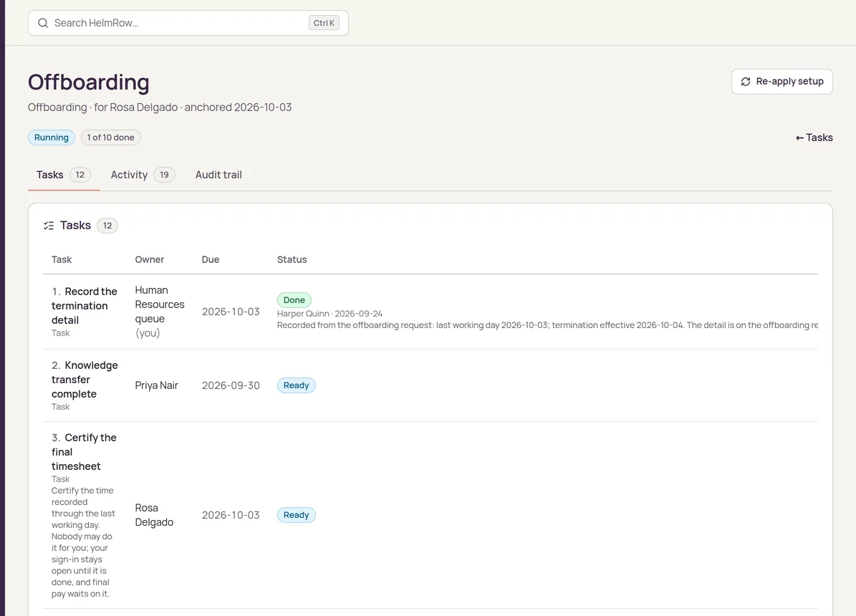Focus the Search HelmRow input field

(188, 23)
